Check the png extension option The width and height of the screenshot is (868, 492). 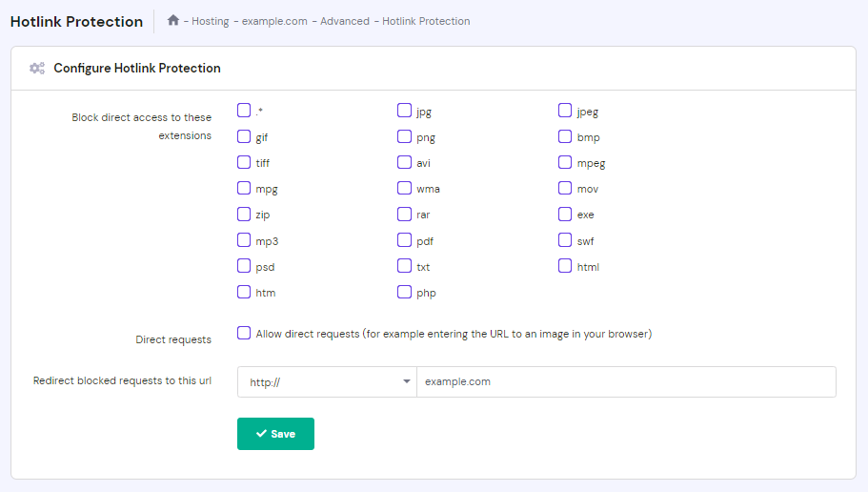point(404,136)
